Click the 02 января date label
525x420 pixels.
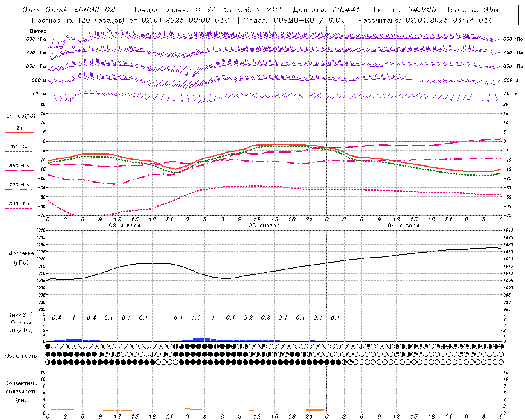click(124, 226)
